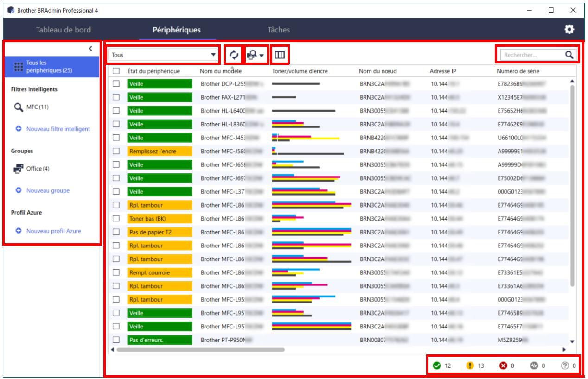Switch to Tâches tab
The width and height of the screenshot is (588, 379).
pyautogui.click(x=279, y=30)
